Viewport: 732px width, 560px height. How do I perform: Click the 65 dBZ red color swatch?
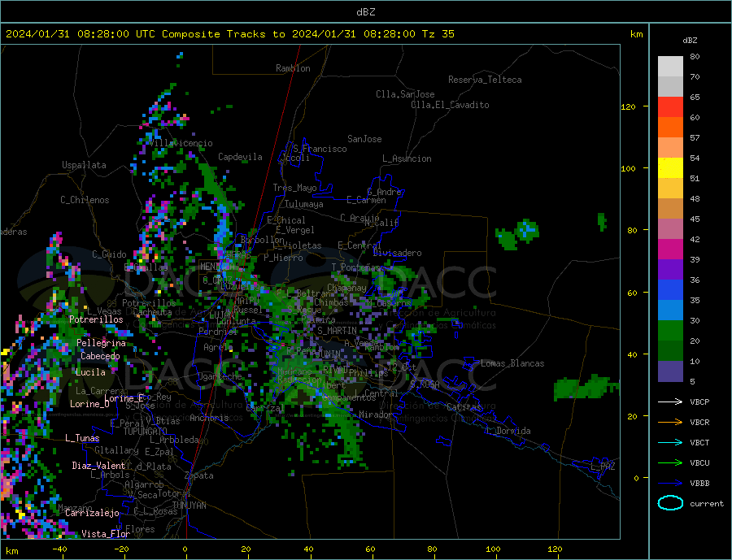click(670, 106)
